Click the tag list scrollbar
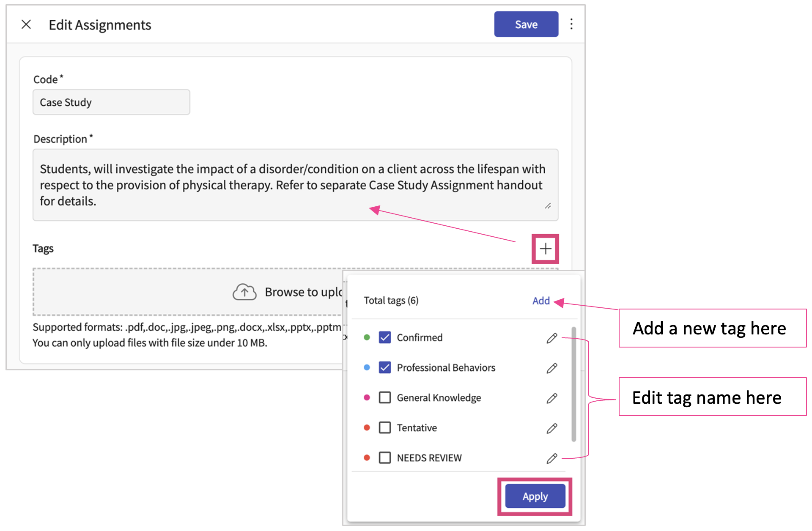812x531 pixels. tap(573, 384)
